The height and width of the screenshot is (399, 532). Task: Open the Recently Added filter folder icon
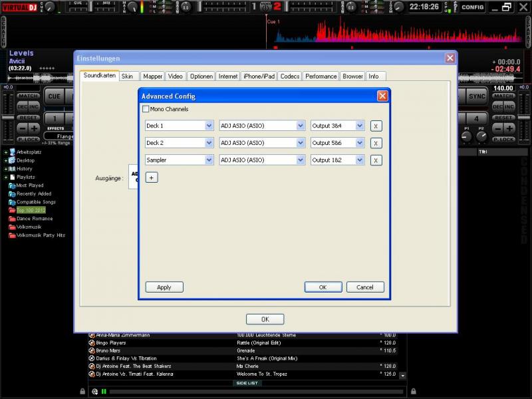coord(12,194)
